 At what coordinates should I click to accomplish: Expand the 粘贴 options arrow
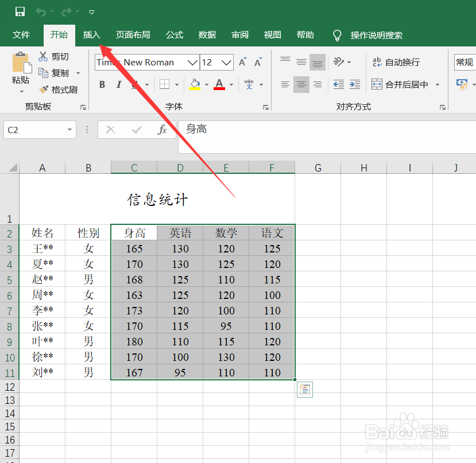coord(21,91)
